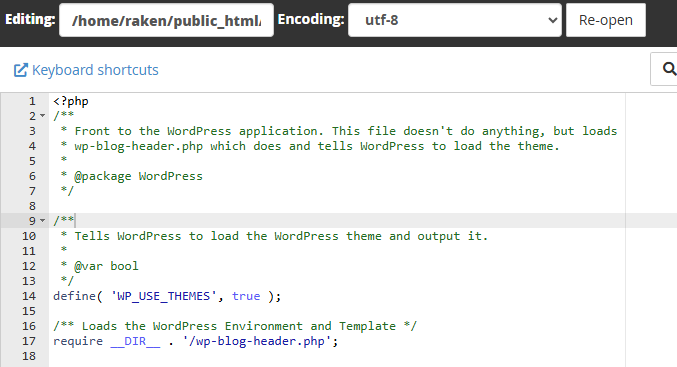Click line number 1 in the gutter

pos(32,101)
